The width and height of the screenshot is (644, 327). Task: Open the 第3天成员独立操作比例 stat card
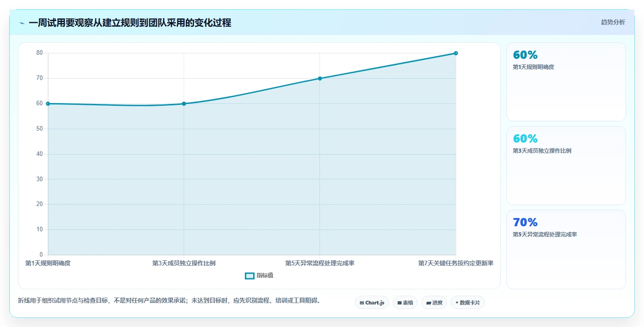click(x=566, y=166)
